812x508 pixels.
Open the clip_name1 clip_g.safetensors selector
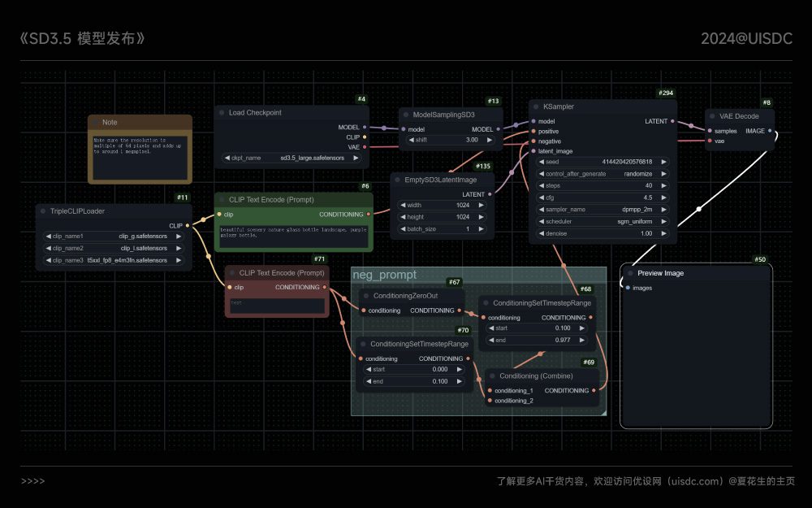114,236
